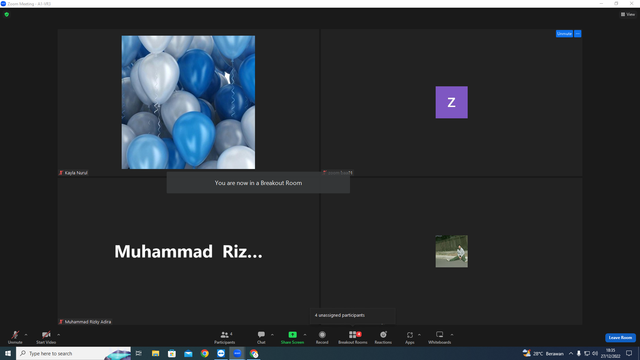
Task: Click the Leave Room button
Action: point(620,338)
